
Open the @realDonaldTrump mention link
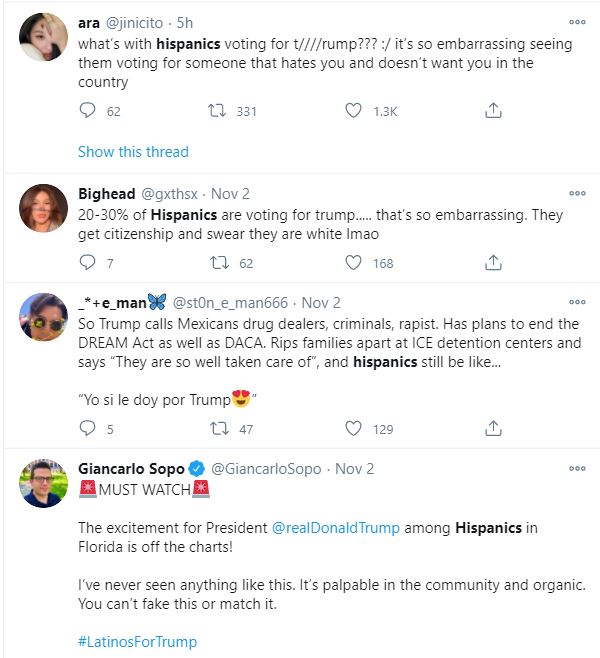pos(336,528)
